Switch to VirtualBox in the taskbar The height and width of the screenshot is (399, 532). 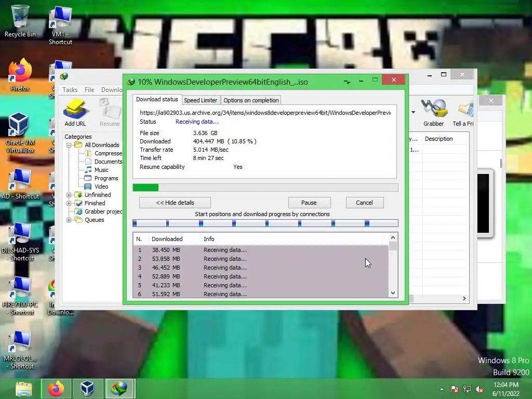coord(87,389)
